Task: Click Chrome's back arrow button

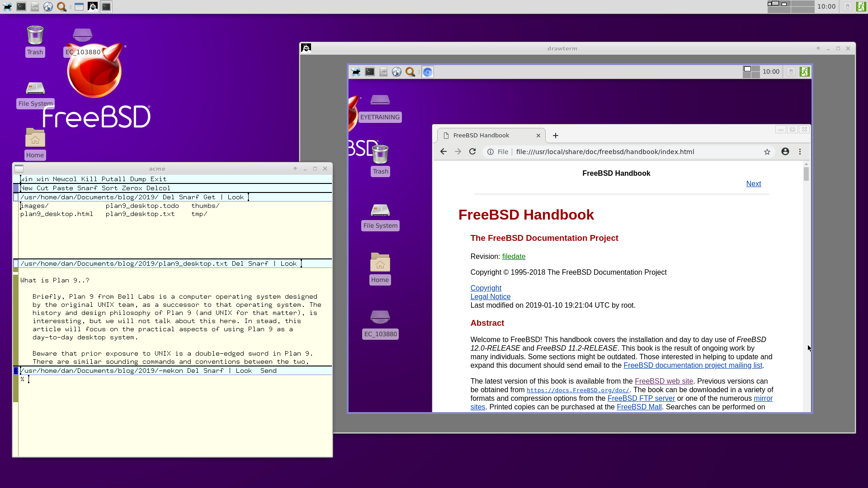Action: coord(443,152)
